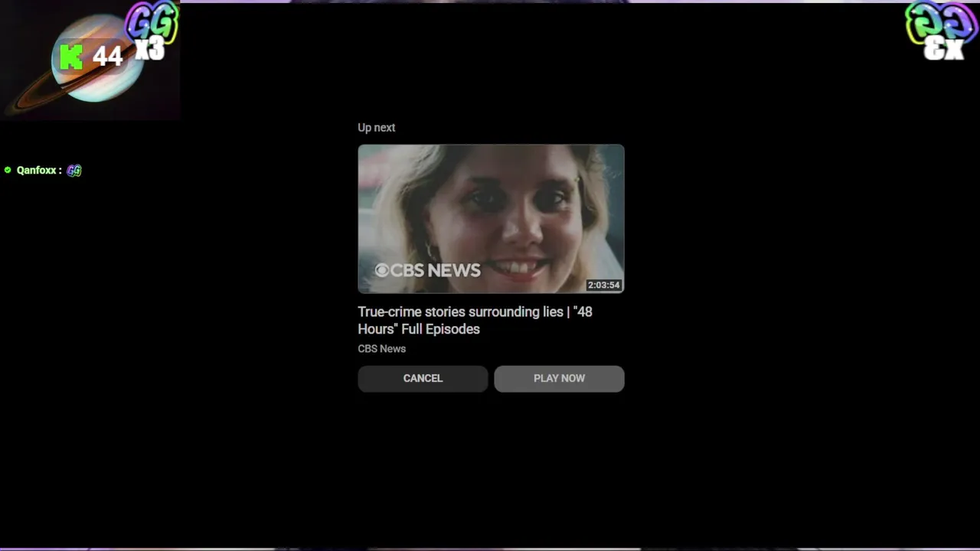Open the "True-crime stories surrounding lies" title

(475, 320)
